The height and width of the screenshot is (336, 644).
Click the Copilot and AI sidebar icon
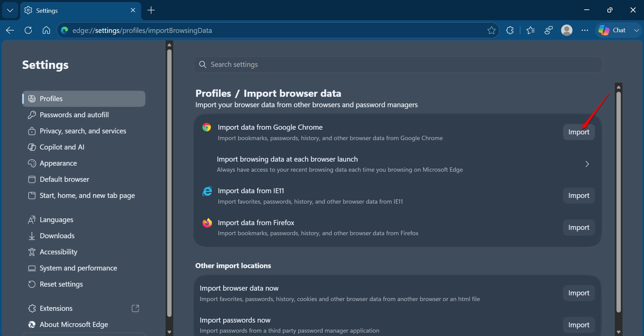(x=32, y=147)
